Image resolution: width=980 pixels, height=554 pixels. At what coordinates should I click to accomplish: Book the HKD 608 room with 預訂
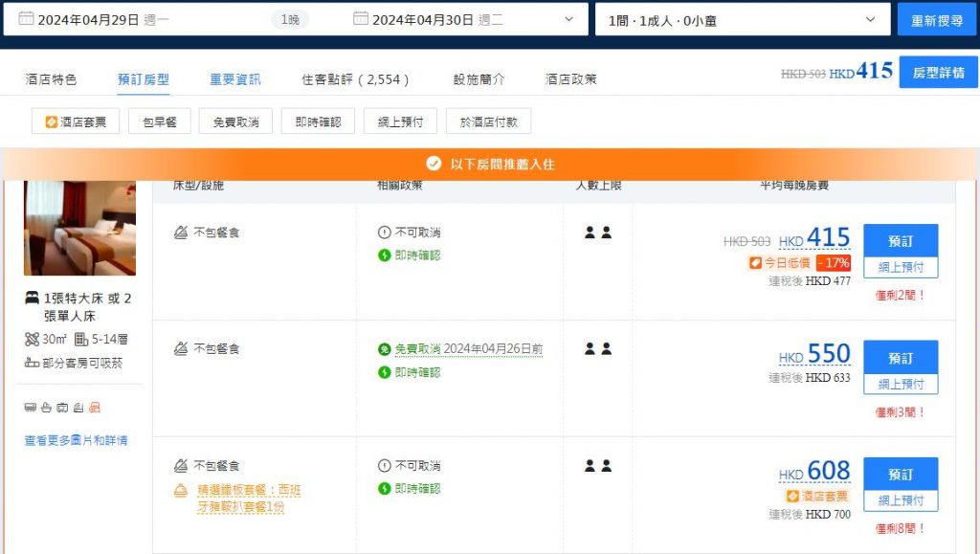pos(900,475)
